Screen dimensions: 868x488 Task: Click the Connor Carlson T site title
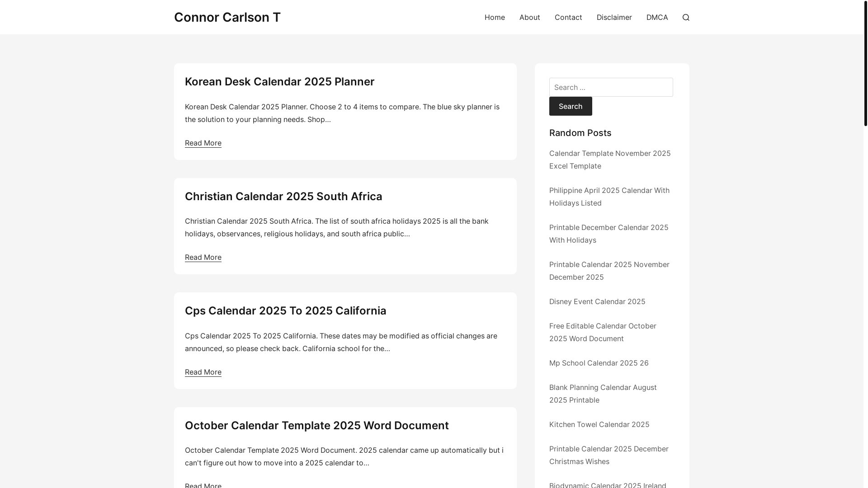coord(227,17)
